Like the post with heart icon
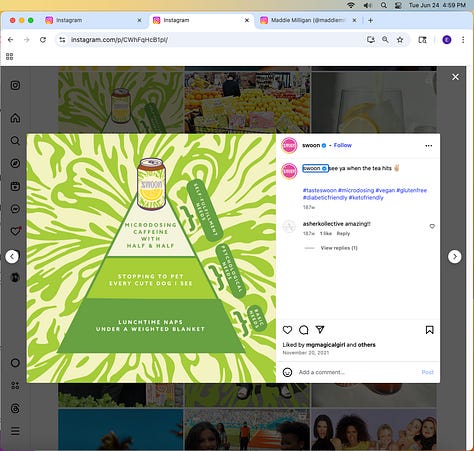The image size is (474, 451). click(x=287, y=330)
